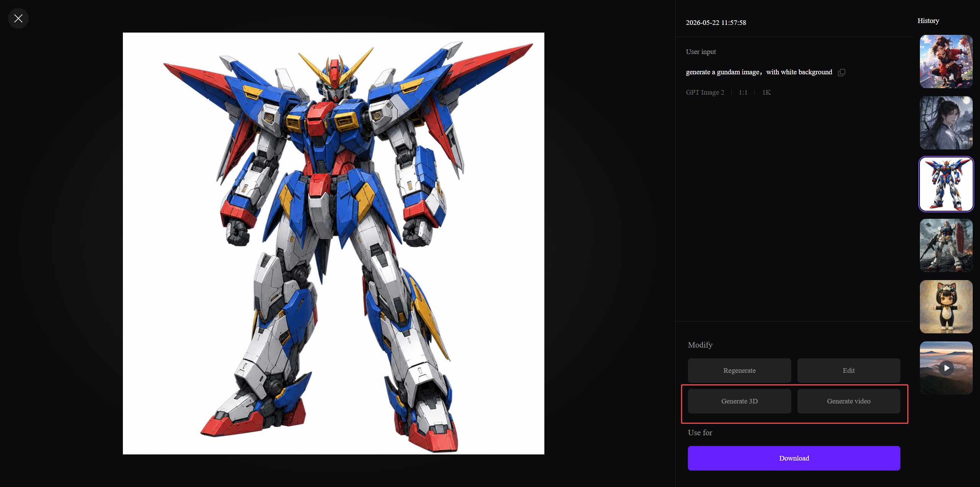The width and height of the screenshot is (980, 487).
Task: Play the mountain sunset video thumbnail
Action: [x=946, y=368]
